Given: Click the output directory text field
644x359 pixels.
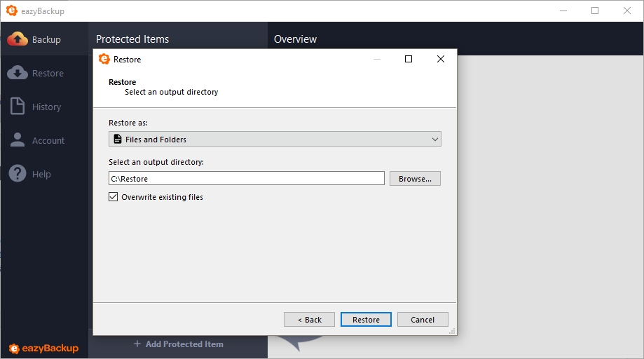Looking at the screenshot, I should (x=246, y=179).
